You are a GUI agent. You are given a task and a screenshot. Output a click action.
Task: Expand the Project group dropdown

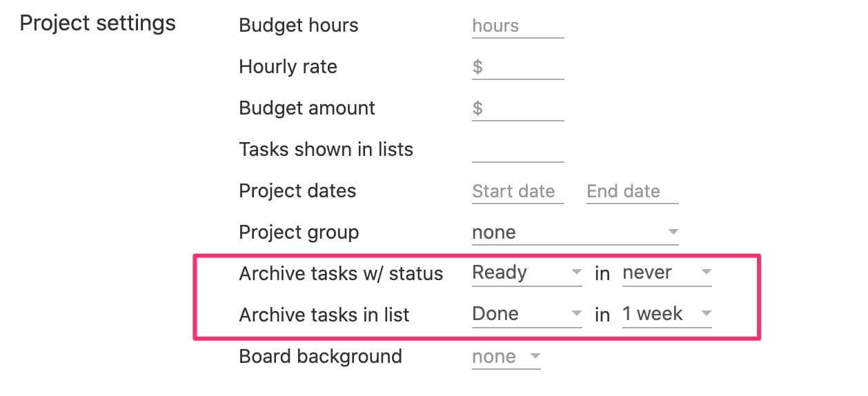coord(575,233)
